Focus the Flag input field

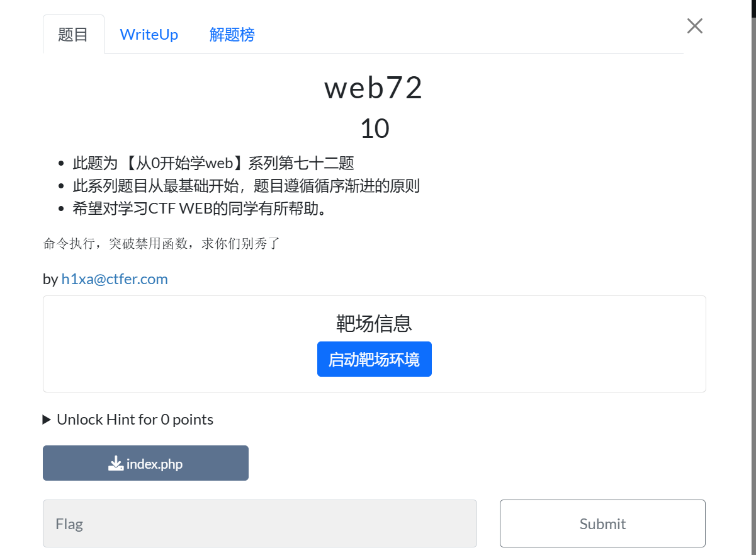pos(260,524)
